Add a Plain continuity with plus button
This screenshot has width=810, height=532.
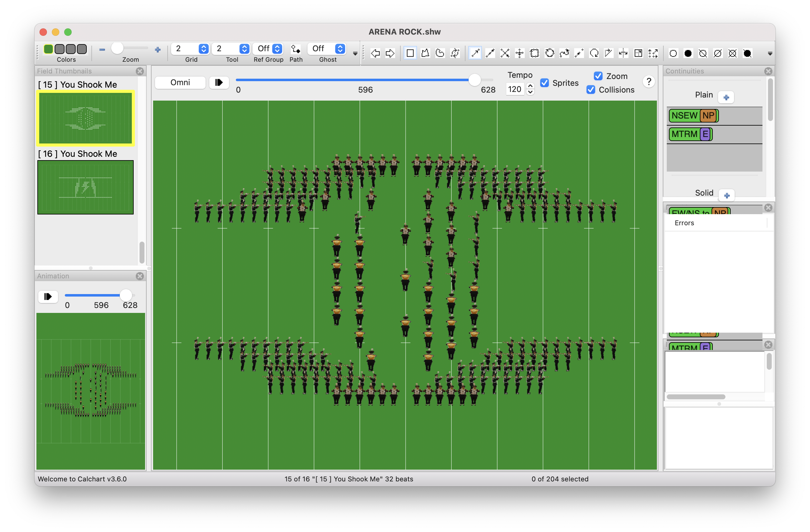(x=726, y=97)
